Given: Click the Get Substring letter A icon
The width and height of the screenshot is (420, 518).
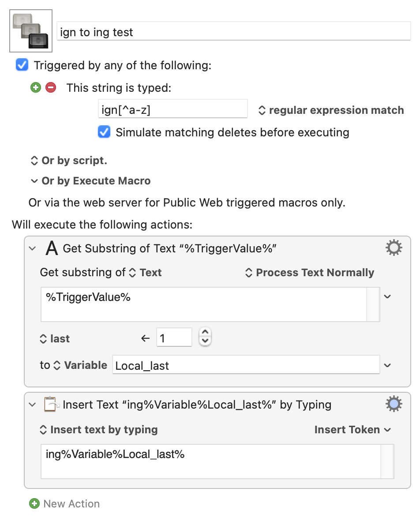Looking at the screenshot, I should point(52,248).
